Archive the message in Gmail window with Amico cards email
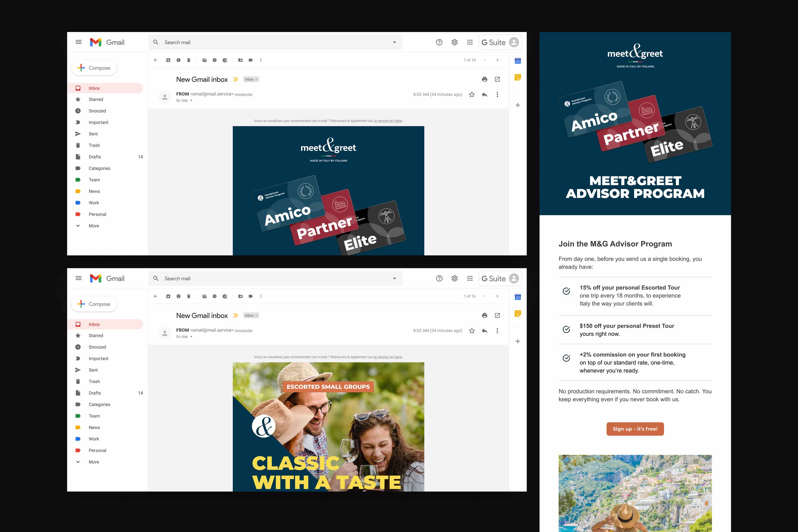 click(x=168, y=60)
